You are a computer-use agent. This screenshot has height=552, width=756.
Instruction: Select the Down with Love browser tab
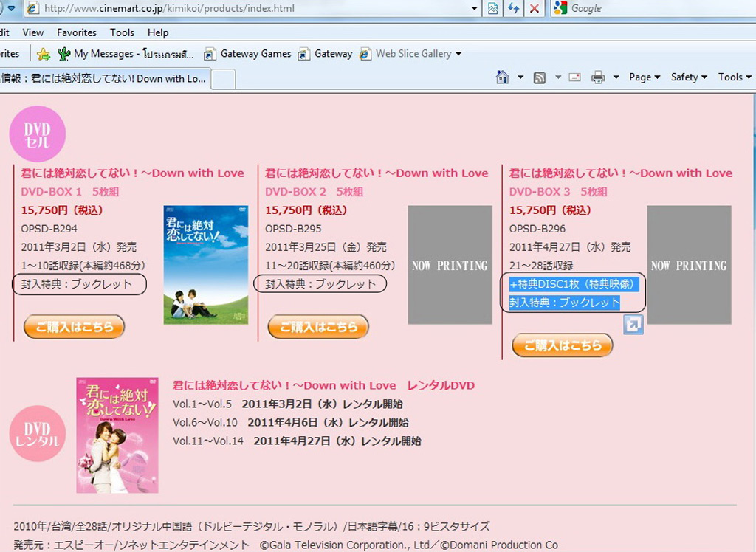pyautogui.click(x=103, y=78)
